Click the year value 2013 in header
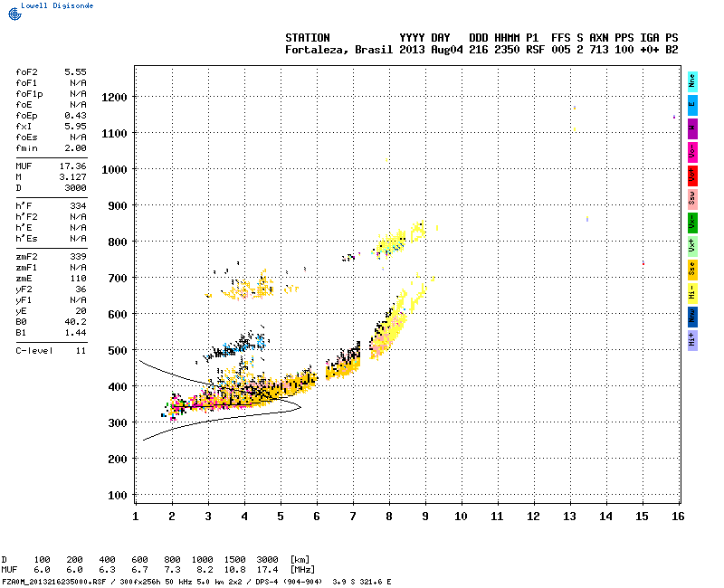The width and height of the screenshot is (724, 588). [412, 50]
